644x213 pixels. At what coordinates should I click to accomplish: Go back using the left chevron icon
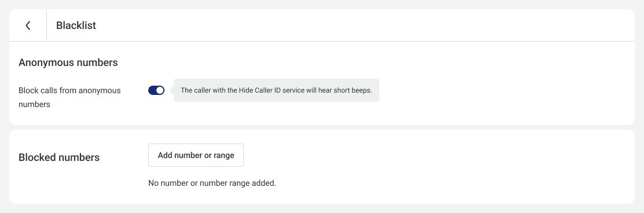pyautogui.click(x=28, y=25)
